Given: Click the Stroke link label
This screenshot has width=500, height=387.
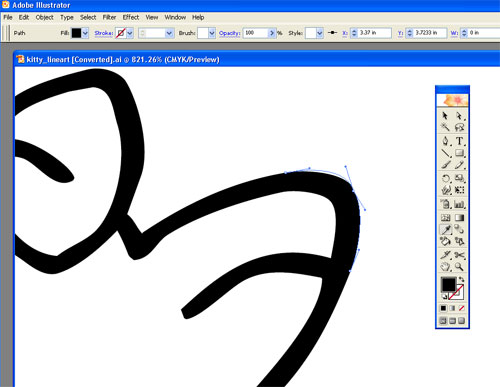Looking at the screenshot, I should (x=103, y=33).
